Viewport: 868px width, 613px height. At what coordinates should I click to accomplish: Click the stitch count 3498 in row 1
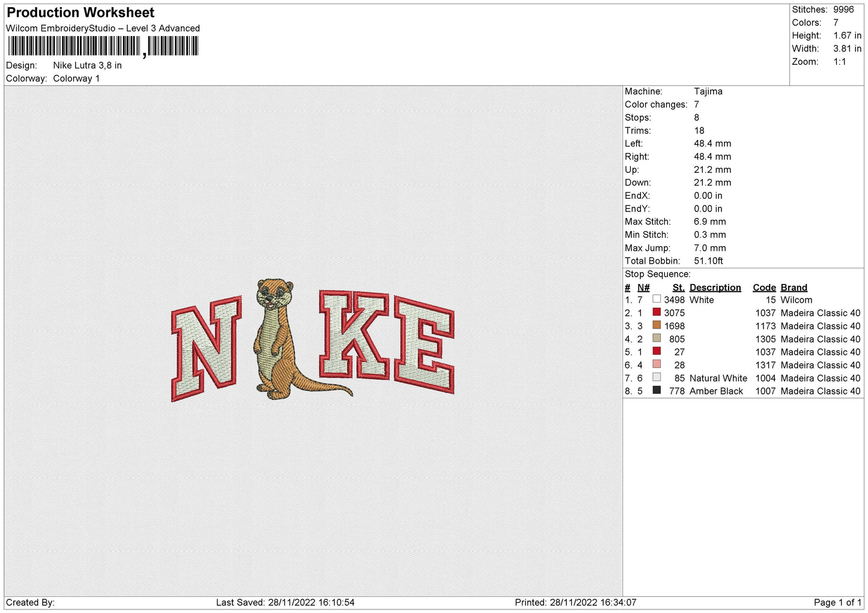coord(674,300)
